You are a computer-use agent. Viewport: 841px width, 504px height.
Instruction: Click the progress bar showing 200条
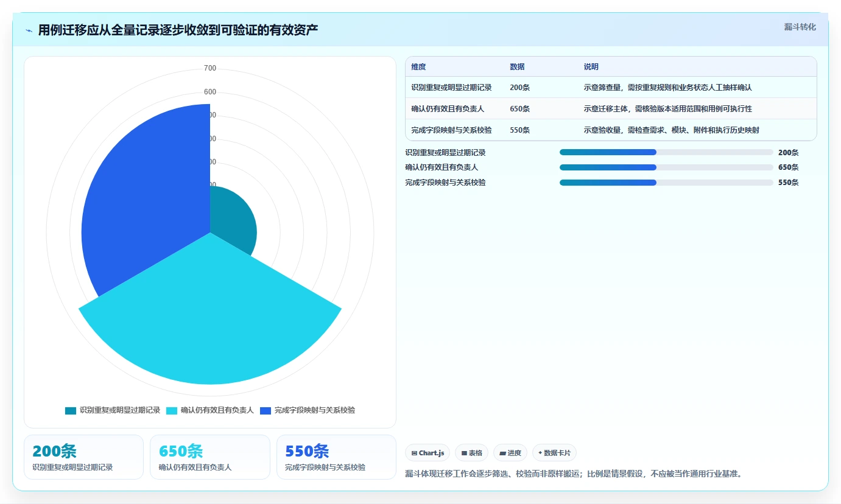point(666,152)
